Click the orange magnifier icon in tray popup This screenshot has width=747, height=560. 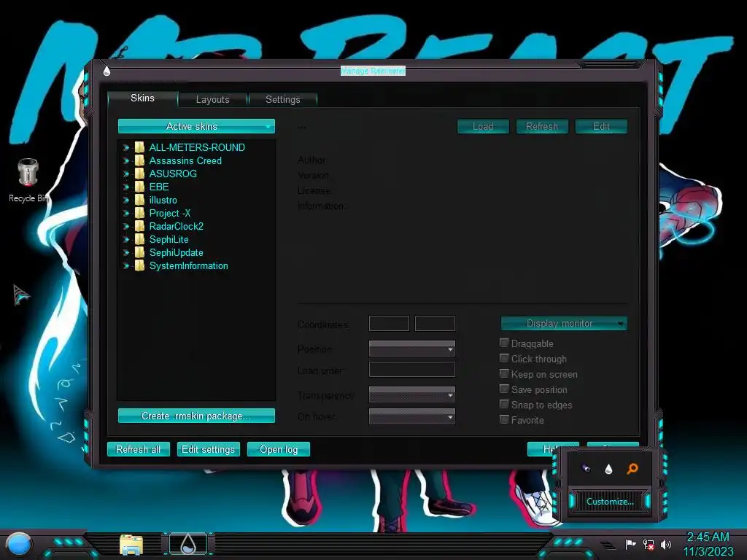coord(632,469)
